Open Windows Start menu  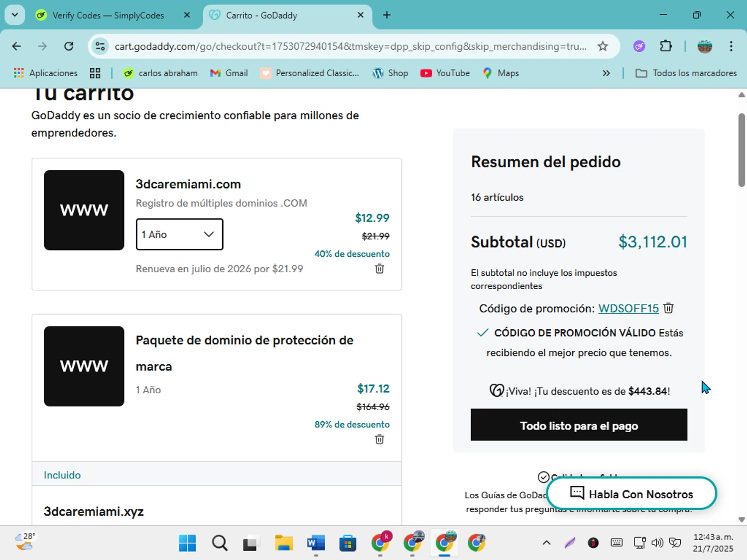coord(187,543)
